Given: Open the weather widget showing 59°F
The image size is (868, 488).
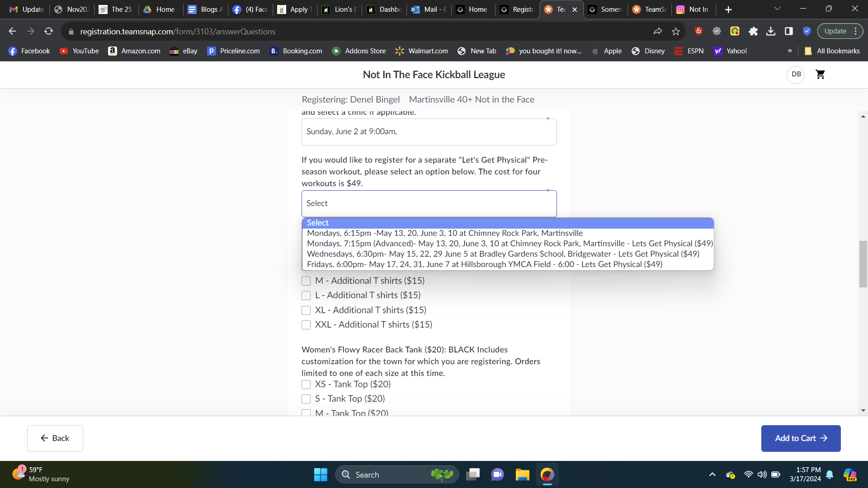Looking at the screenshot, I should pyautogui.click(x=41, y=474).
